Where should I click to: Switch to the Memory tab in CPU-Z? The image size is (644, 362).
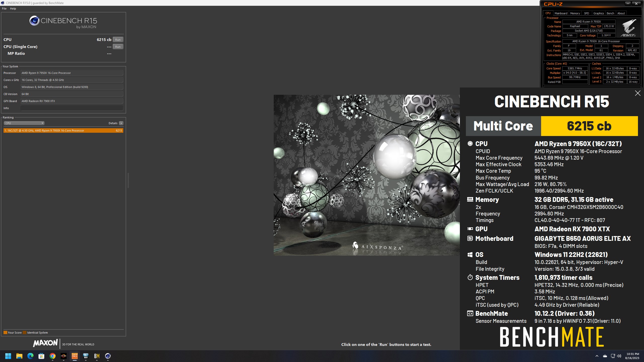575,13
